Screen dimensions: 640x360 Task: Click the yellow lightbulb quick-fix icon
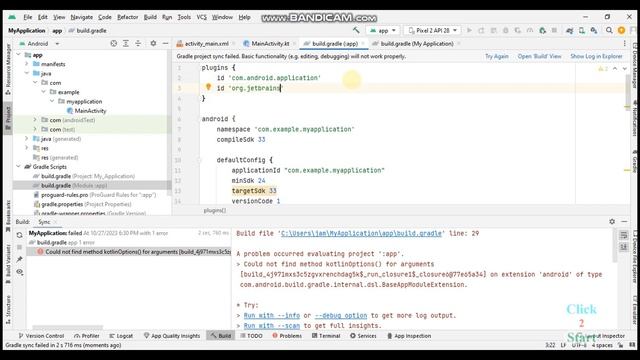pos(208,87)
